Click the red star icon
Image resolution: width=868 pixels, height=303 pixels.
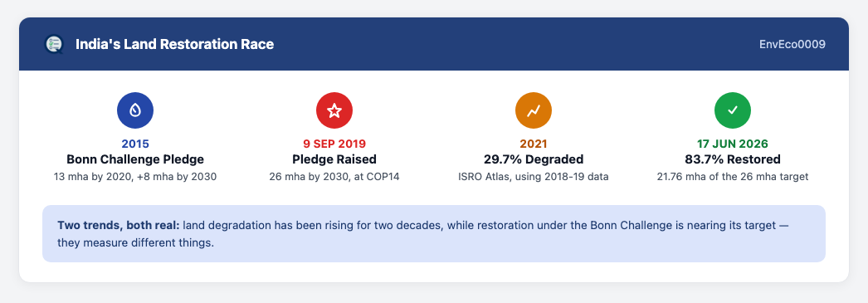(334, 110)
